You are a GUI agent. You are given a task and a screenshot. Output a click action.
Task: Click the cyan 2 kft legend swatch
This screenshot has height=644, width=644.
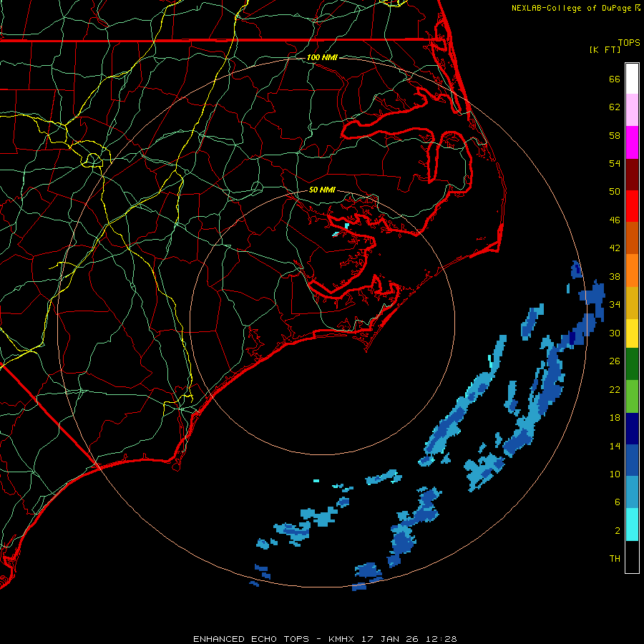coord(632,525)
